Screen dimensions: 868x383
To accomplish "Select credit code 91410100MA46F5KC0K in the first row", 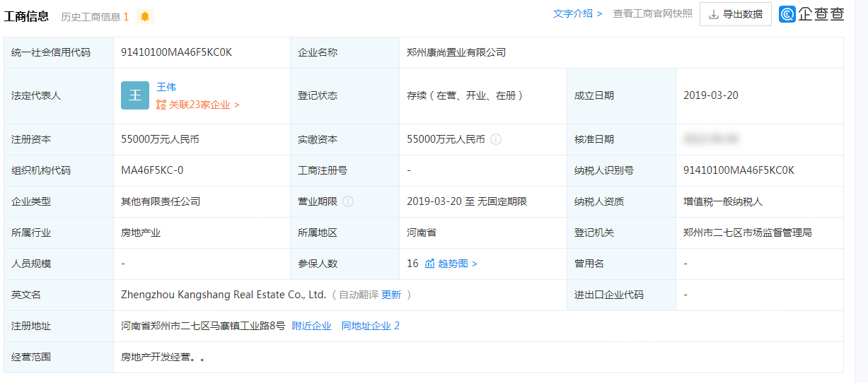I will point(176,52).
